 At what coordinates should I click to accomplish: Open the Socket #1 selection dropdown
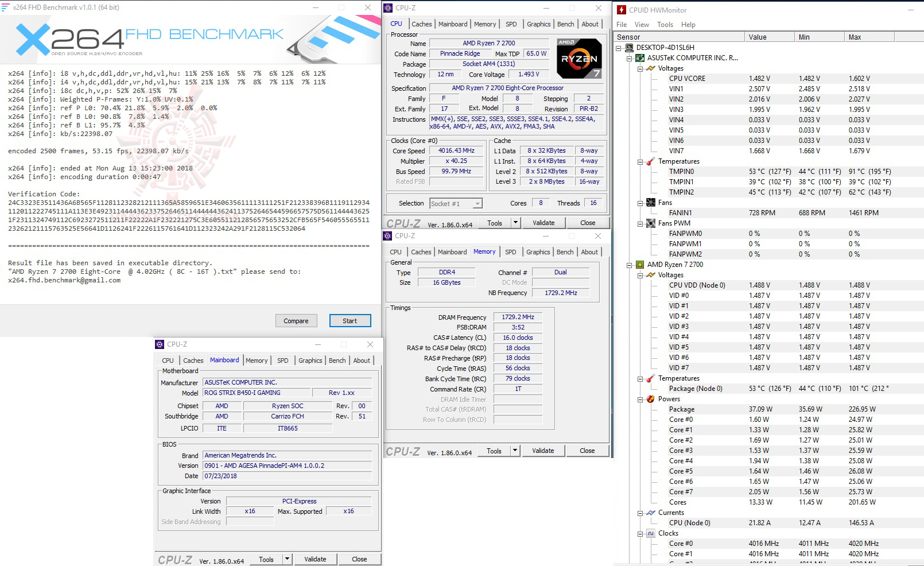tap(477, 203)
